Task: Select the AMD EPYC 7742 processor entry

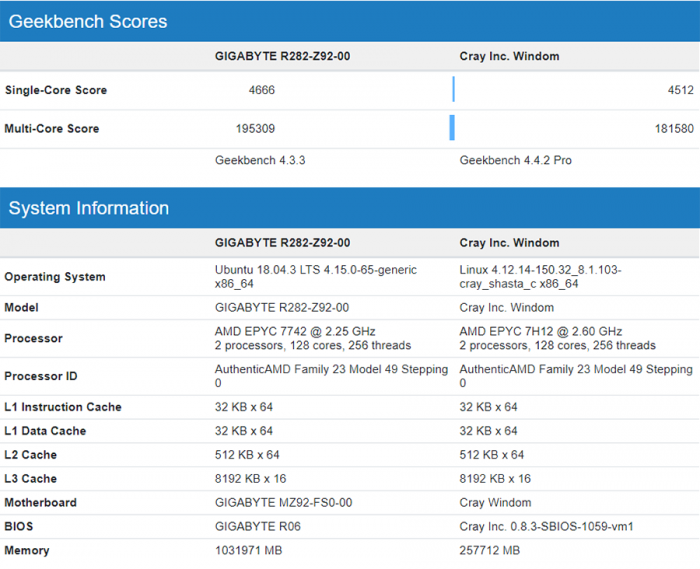Action: [x=293, y=332]
